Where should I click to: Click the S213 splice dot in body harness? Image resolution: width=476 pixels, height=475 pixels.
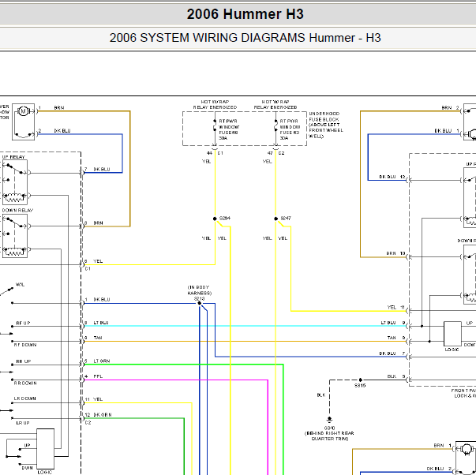(200, 303)
